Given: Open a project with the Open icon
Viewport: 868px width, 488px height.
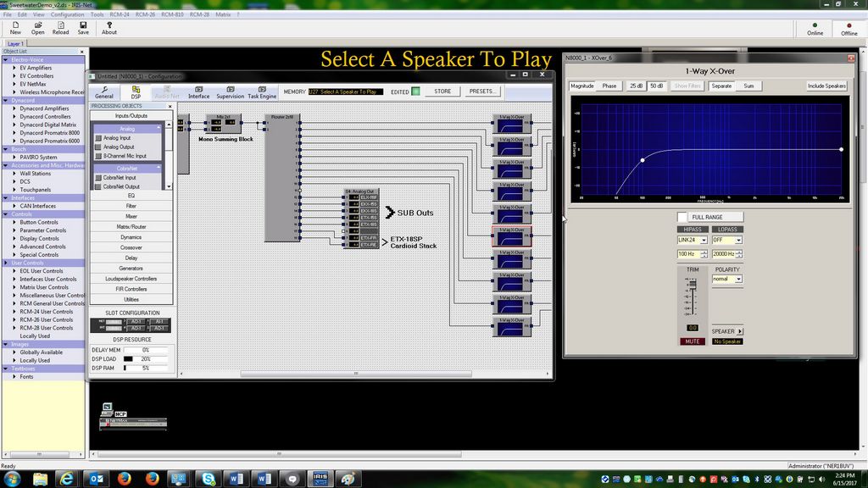Looking at the screenshot, I should pyautogui.click(x=37, y=28).
